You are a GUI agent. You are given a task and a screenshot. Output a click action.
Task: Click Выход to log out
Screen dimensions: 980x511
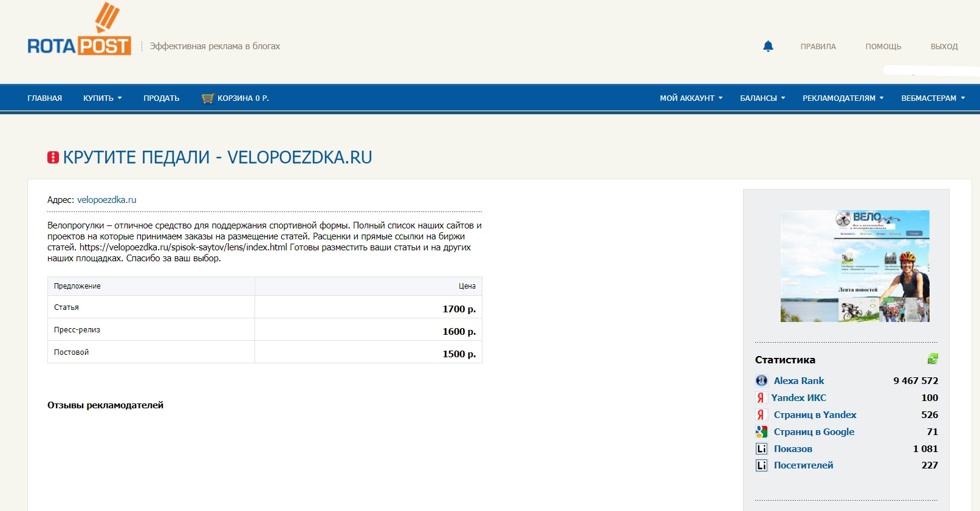[944, 47]
